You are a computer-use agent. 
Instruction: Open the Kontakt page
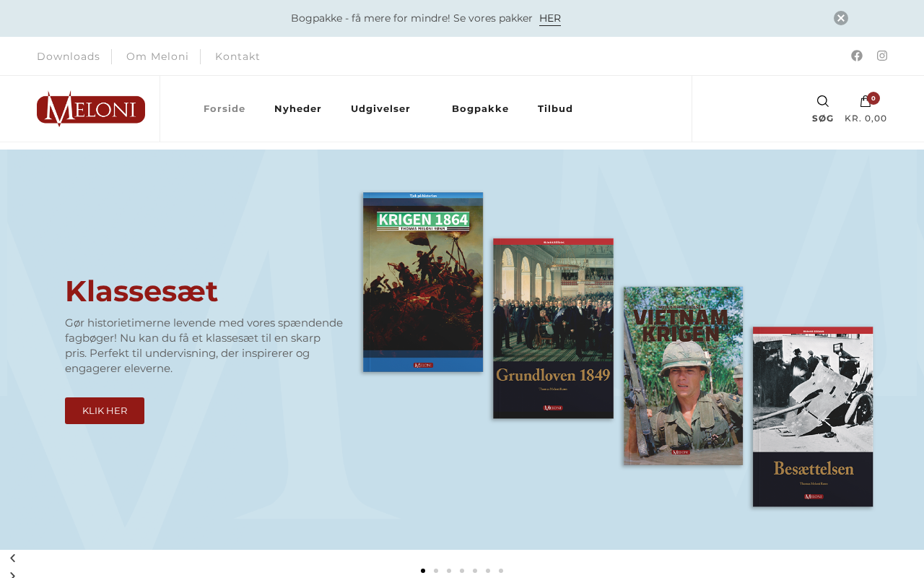[x=237, y=56]
